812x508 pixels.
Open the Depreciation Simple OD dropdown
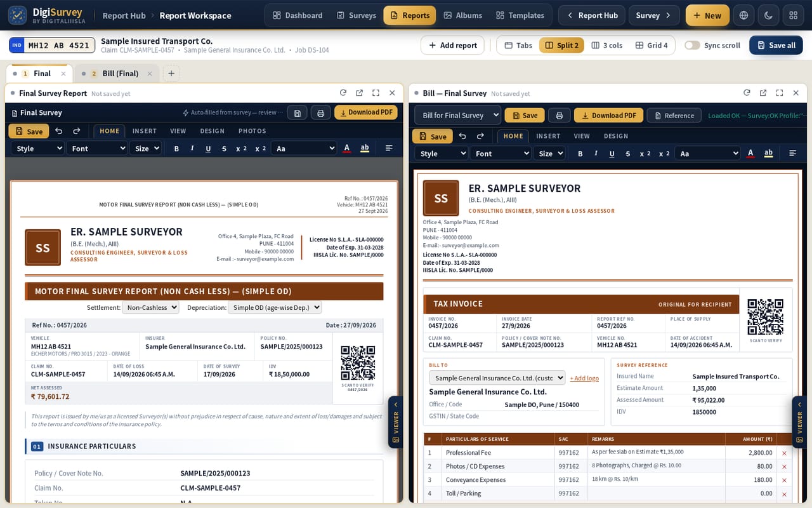click(x=274, y=307)
